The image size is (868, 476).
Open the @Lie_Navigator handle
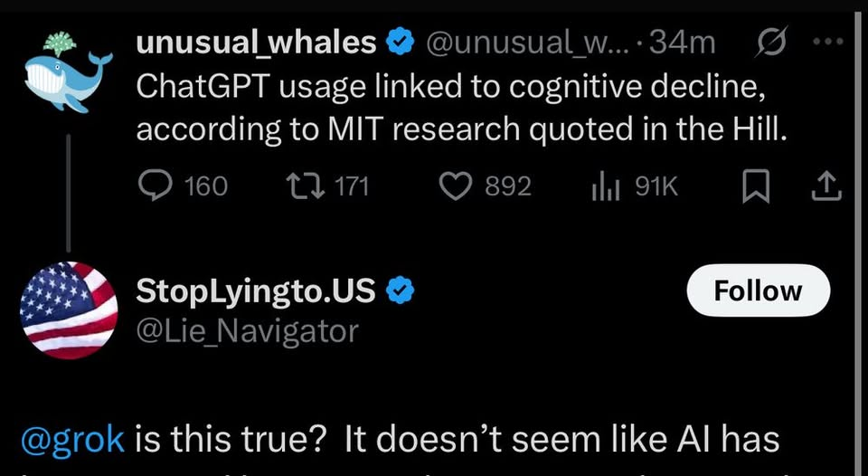click(247, 331)
